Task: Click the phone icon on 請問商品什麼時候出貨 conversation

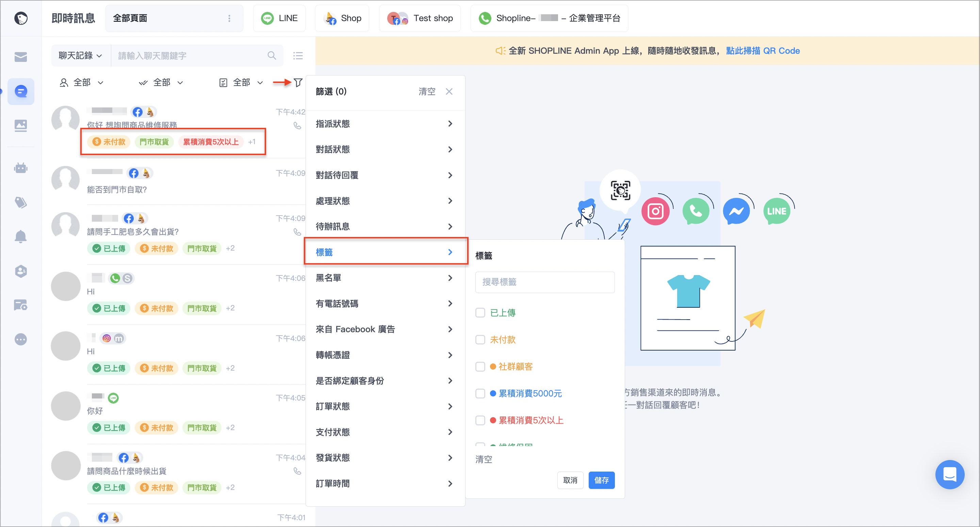Action: pyautogui.click(x=297, y=472)
